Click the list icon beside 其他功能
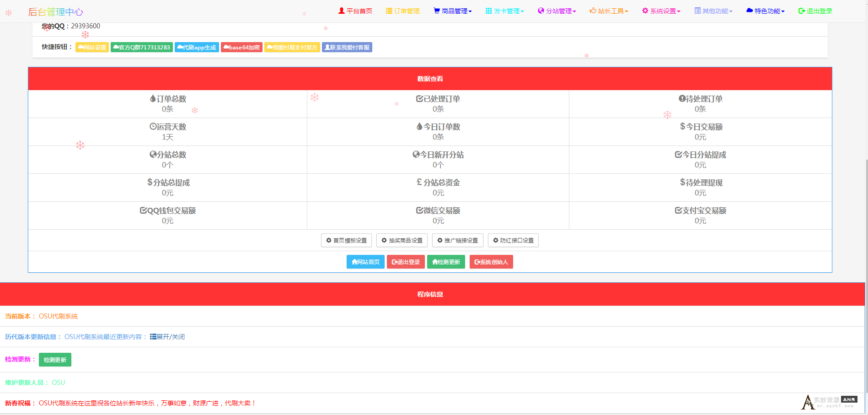868x415 pixels. [x=697, y=11]
